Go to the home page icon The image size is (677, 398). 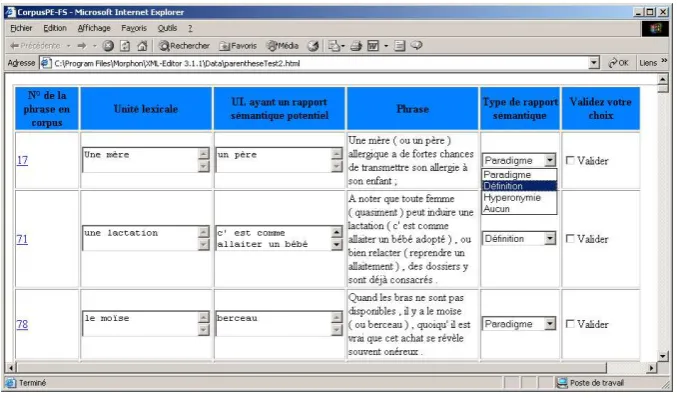(x=142, y=45)
